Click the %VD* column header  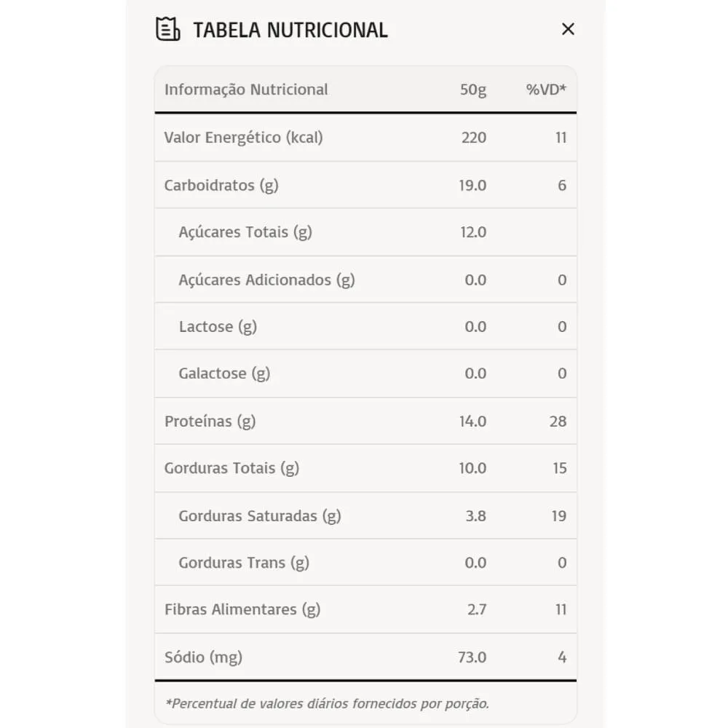coord(546,90)
